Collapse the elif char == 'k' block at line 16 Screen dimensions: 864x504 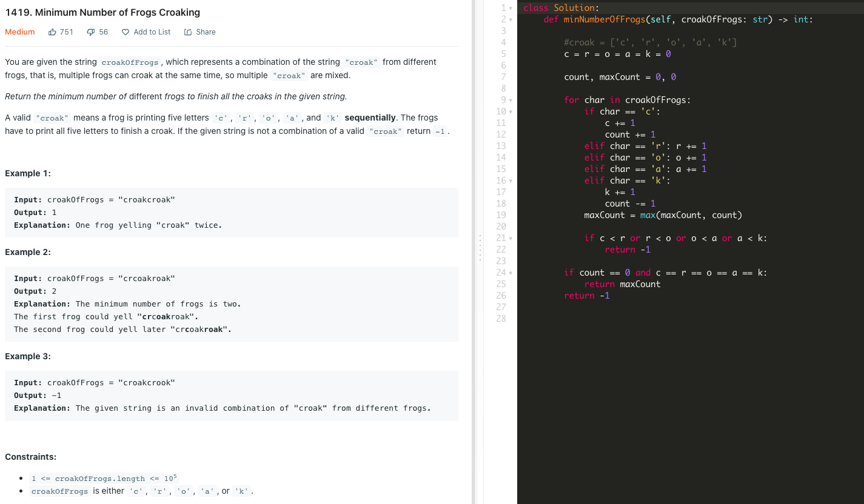click(x=511, y=181)
